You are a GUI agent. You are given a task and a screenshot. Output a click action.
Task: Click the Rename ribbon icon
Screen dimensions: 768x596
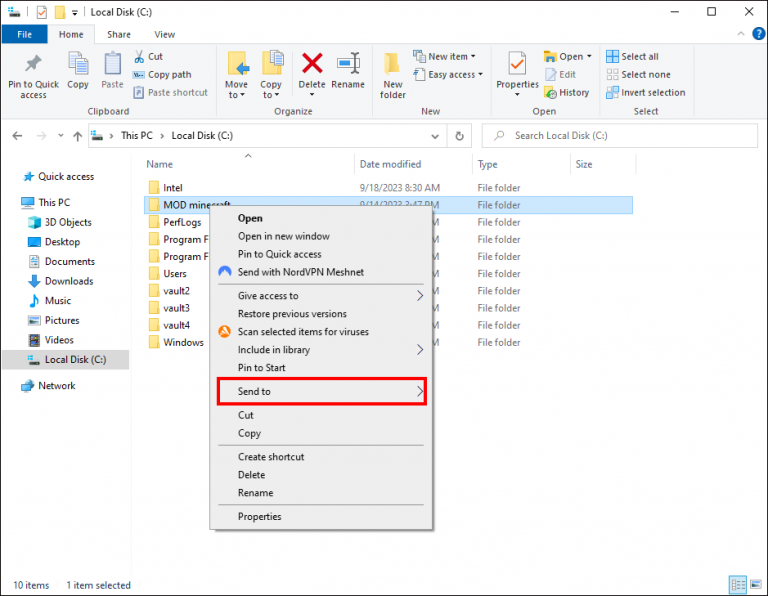point(348,71)
